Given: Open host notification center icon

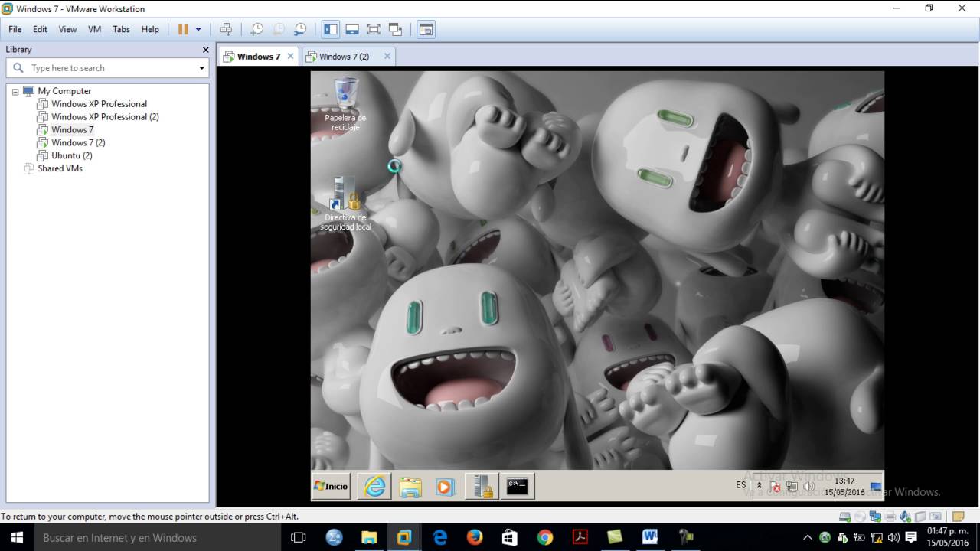Looking at the screenshot, I should 911,537.
